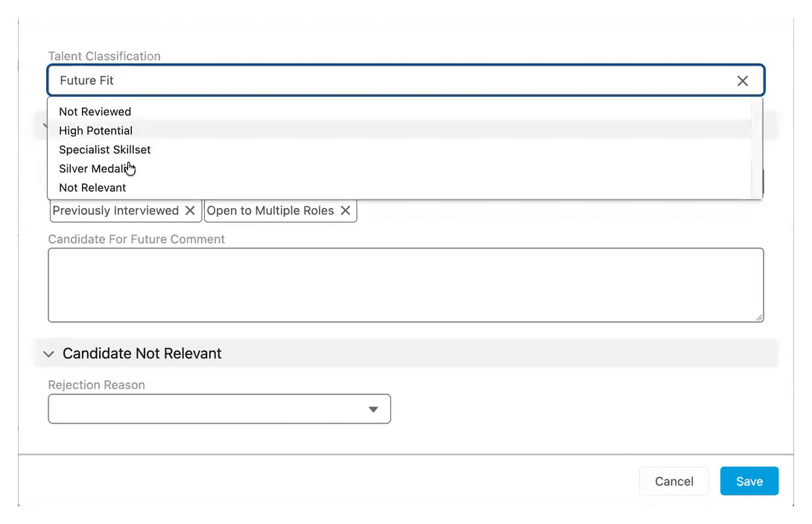Clear the Future Fit classification value

[x=742, y=81]
